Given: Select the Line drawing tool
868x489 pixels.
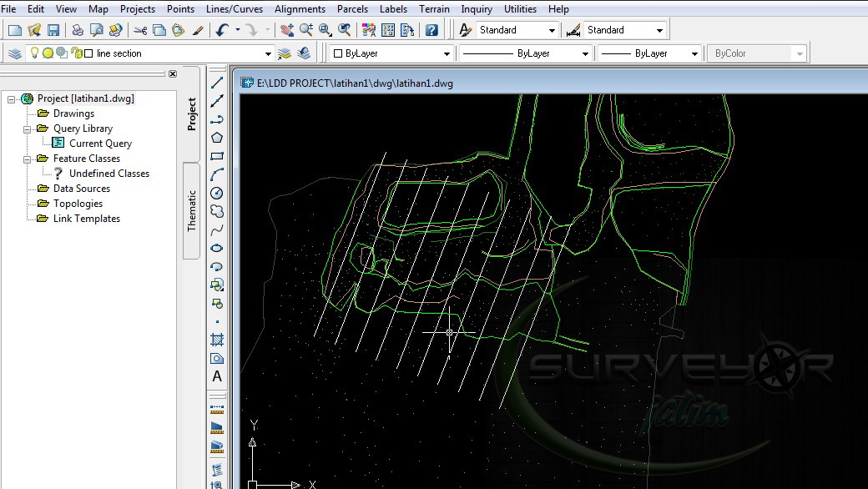Looking at the screenshot, I should coord(217,81).
